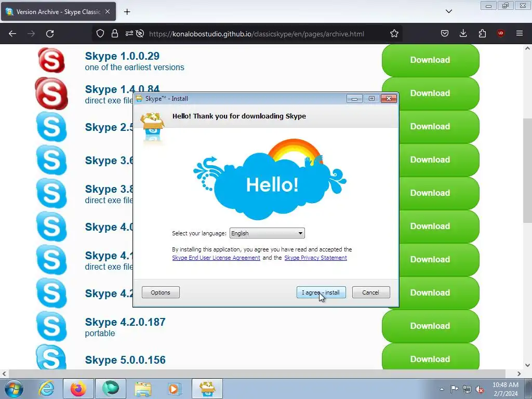The image size is (532, 399).
Task: Click the page scroll-down arrow
Action: pyautogui.click(x=527, y=365)
